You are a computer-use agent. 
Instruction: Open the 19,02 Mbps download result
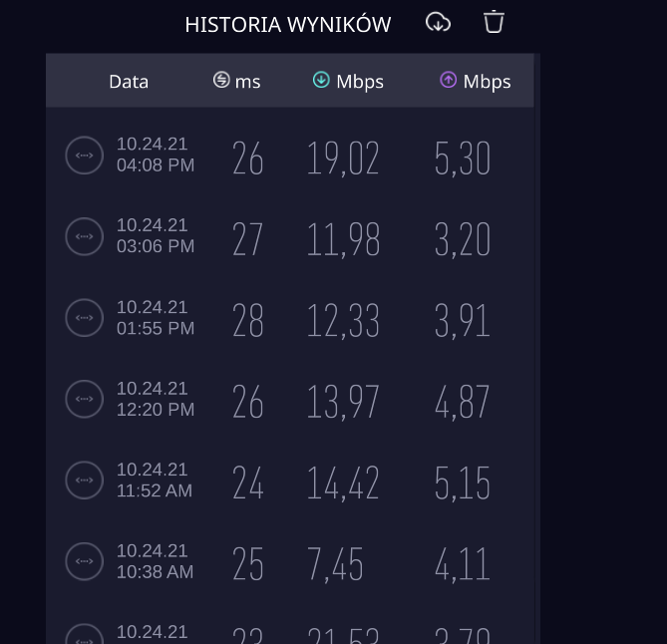coord(343,159)
